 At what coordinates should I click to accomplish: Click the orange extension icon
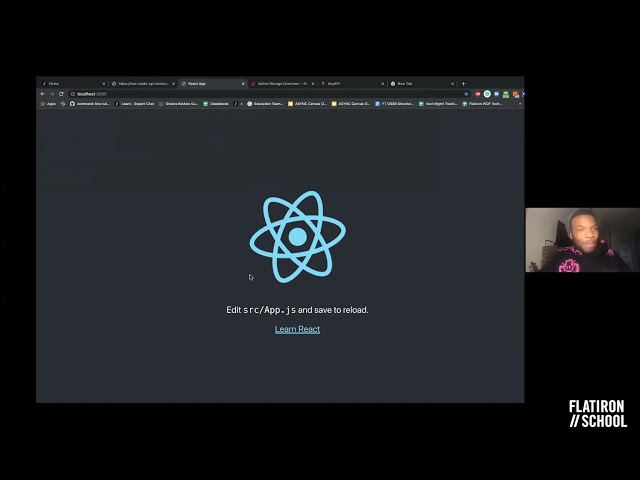516,94
